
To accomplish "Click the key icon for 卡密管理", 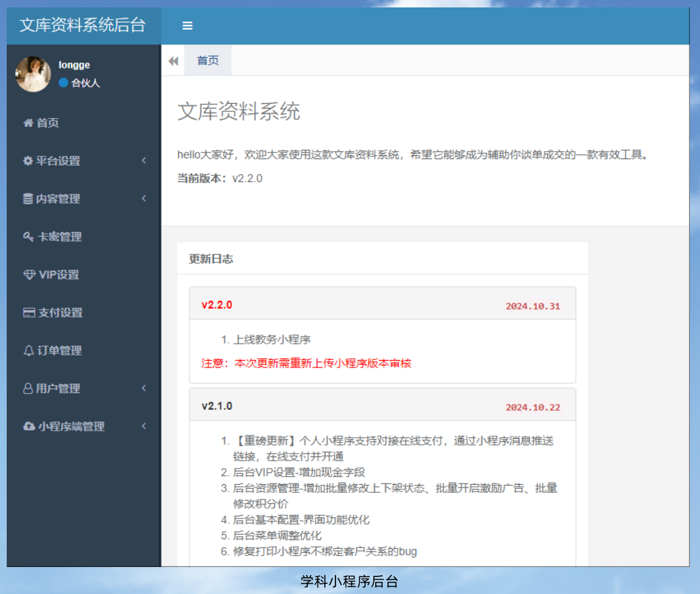I will [x=28, y=237].
